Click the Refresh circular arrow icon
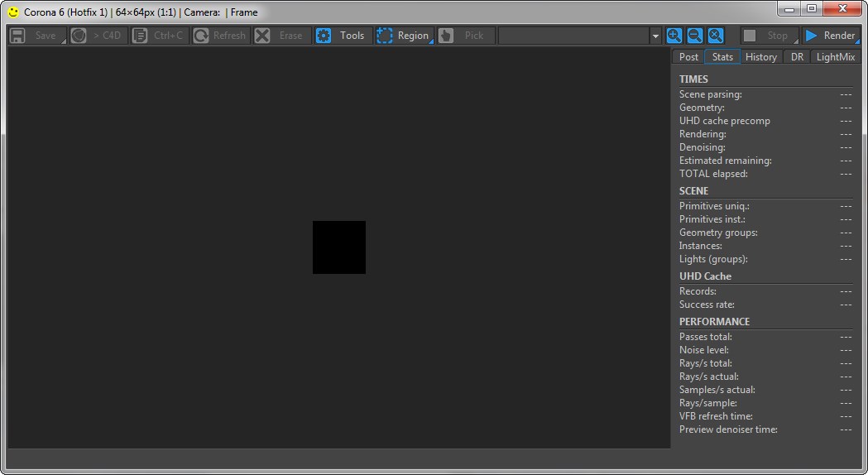Screen dimensions: 868x475 201,36
